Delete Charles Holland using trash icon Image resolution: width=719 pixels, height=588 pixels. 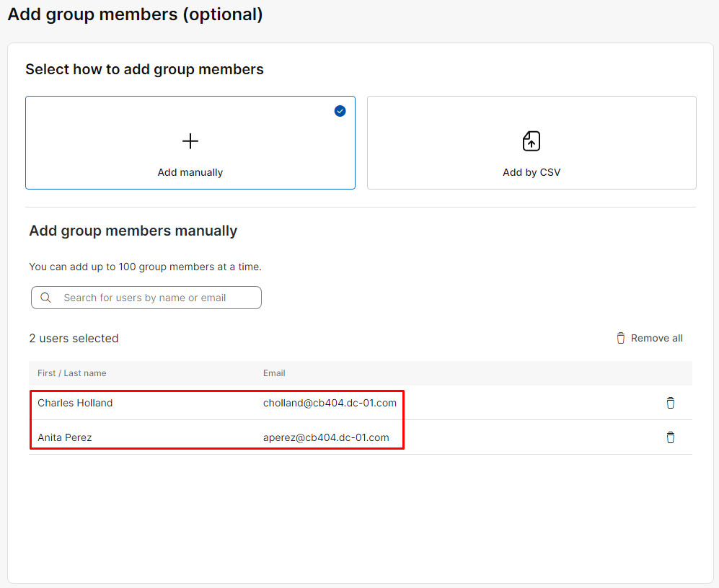670,403
